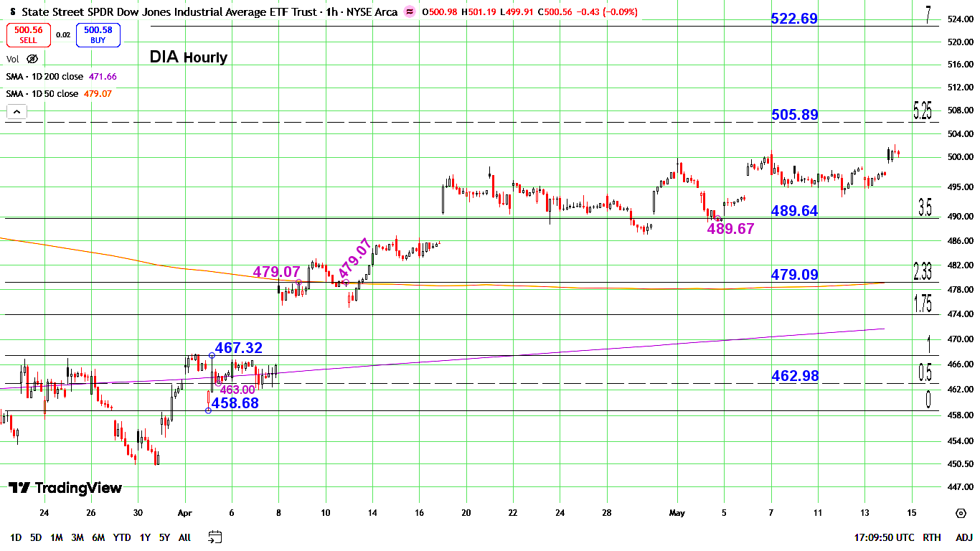Select the 1Y range tab
This screenshot has height=551, width=980.
coord(145,537)
